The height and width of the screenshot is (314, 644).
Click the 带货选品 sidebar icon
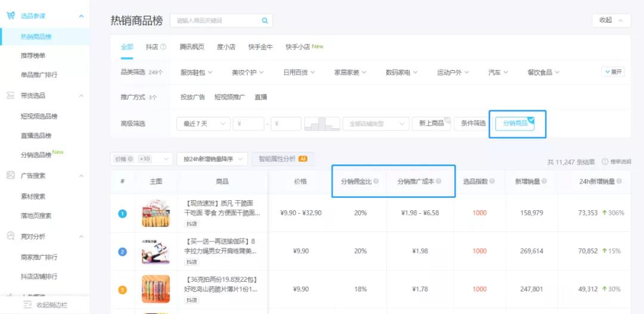(11, 96)
